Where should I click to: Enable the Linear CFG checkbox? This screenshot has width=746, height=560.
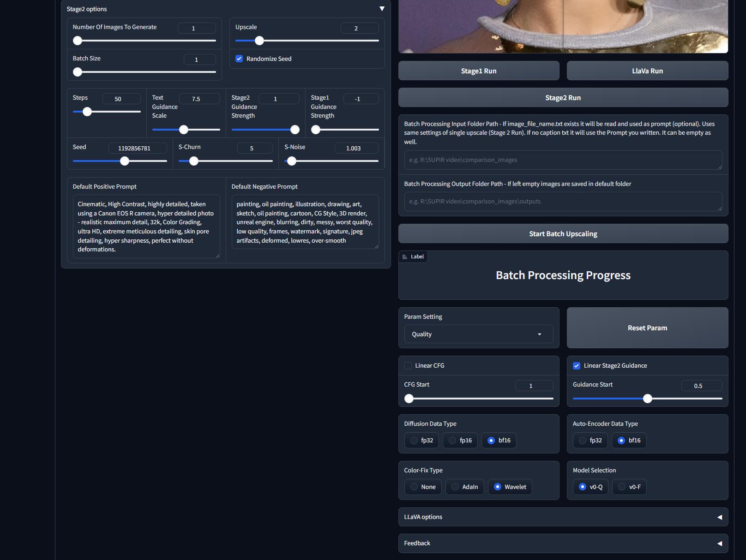point(408,365)
